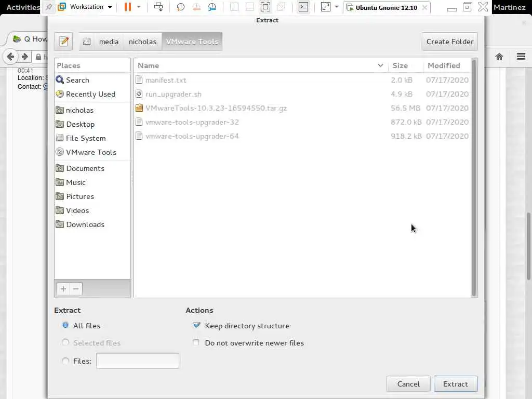The height and width of the screenshot is (399, 532).
Task: Close the Ubuntu Gnome 12.10 tab
Action: pos(424,7)
